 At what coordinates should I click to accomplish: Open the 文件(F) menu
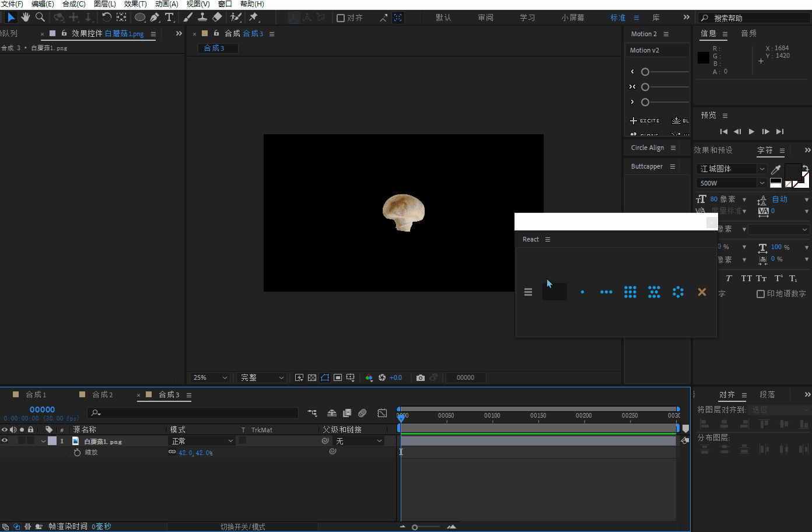tap(12, 4)
